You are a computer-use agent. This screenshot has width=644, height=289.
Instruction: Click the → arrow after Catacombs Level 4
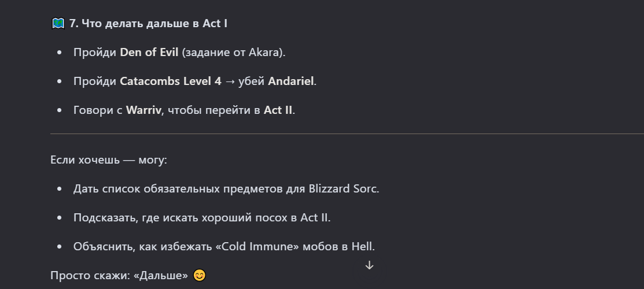point(230,81)
